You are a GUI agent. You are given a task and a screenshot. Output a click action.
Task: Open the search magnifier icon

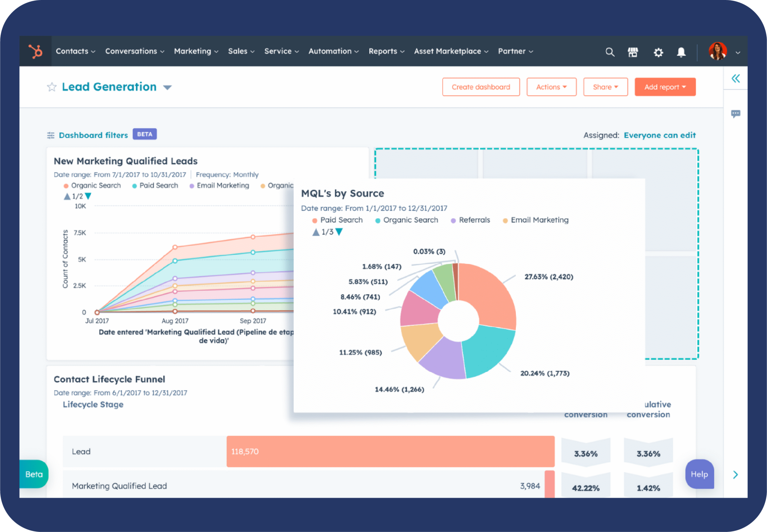609,52
